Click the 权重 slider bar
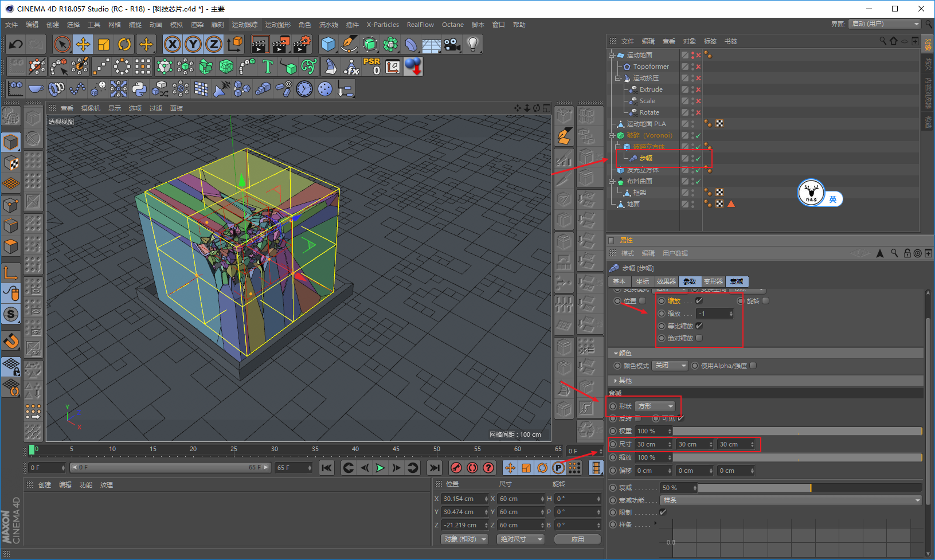The height and width of the screenshot is (560, 935). (797, 431)
